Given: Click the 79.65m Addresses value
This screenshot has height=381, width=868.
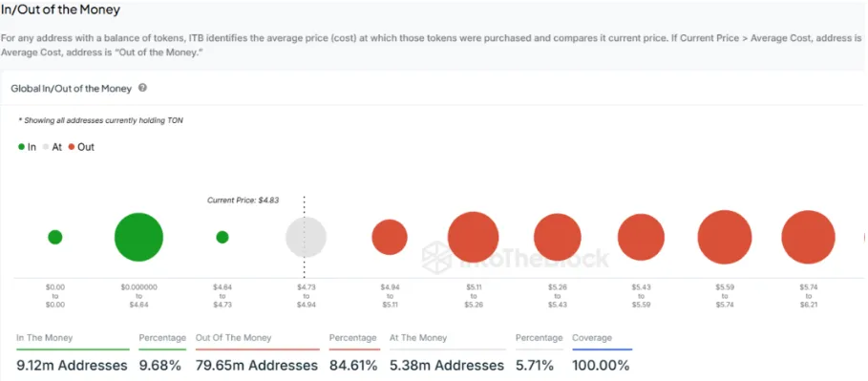Looking at the screenshot, I should tap(257, 366).
